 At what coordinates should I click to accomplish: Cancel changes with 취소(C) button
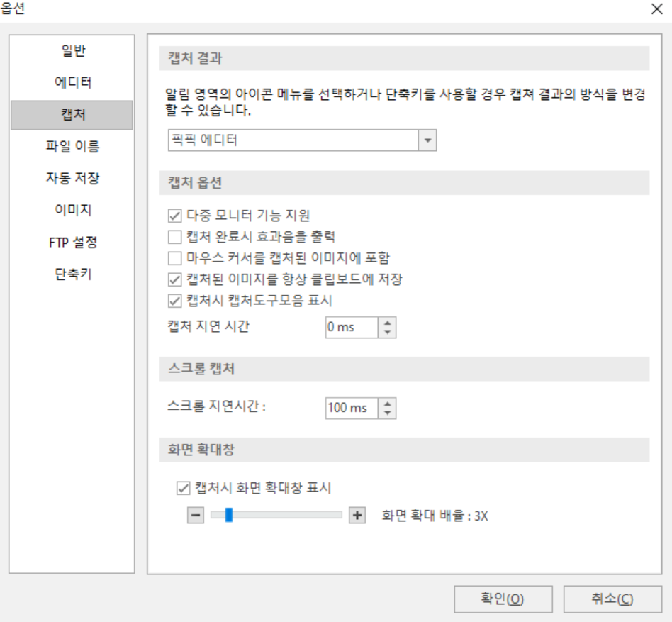coord(612,599)
